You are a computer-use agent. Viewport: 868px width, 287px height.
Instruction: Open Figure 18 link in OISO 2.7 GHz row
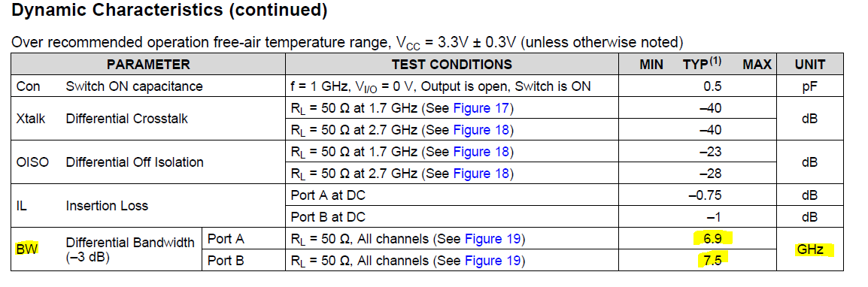click(x=481, y=174)
